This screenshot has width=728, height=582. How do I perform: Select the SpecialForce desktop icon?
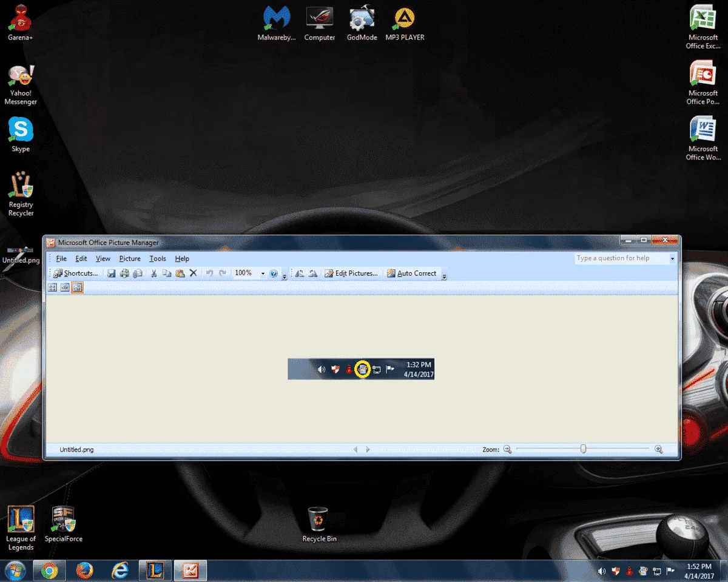point(64,524)
